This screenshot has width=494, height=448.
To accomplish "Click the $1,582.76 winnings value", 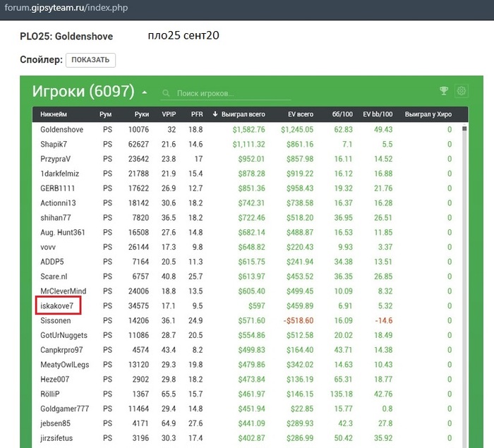I will click(x=249, y=130).
